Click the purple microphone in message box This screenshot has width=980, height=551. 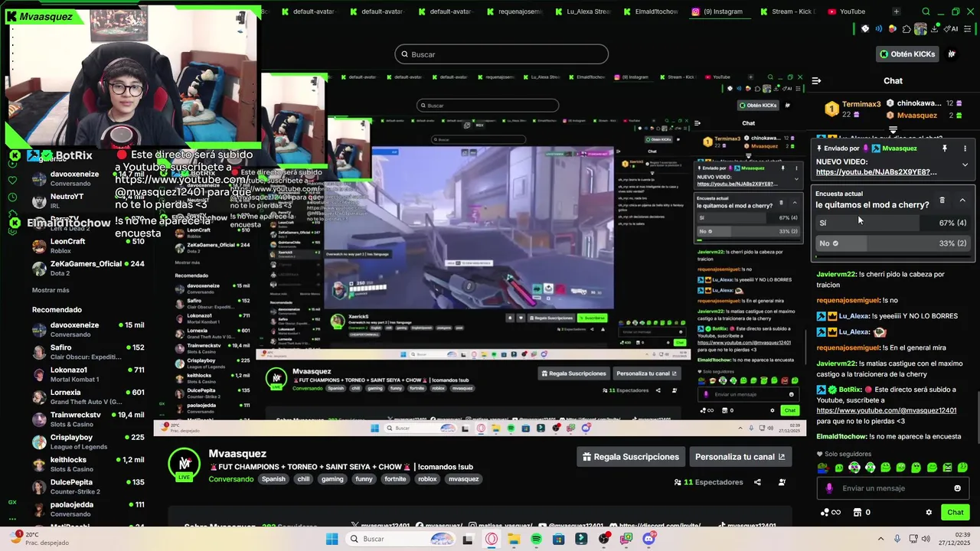[x=829, y=488]
